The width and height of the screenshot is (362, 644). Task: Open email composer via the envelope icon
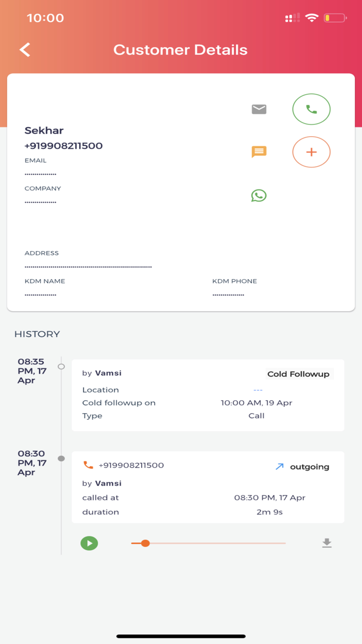(x=259, y=109)
